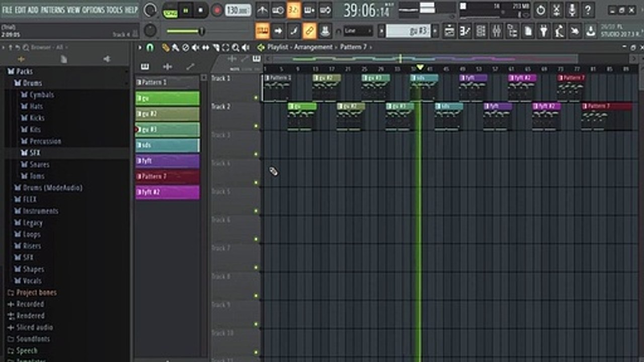Toggle typing keyboard to piano button
This screenshot has height=362, width=644.
click(x=262, y=31)
